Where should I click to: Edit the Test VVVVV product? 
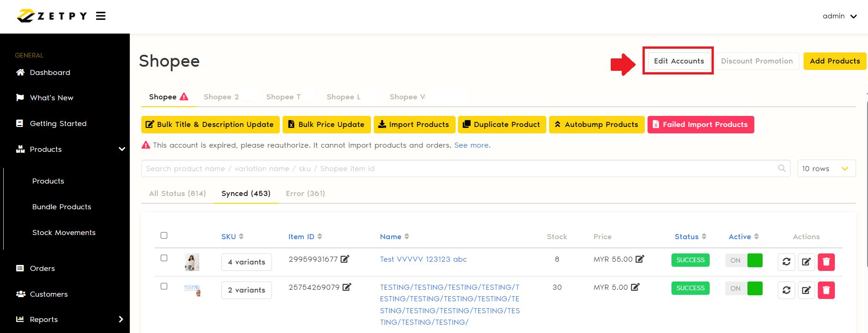pos(806,262)
